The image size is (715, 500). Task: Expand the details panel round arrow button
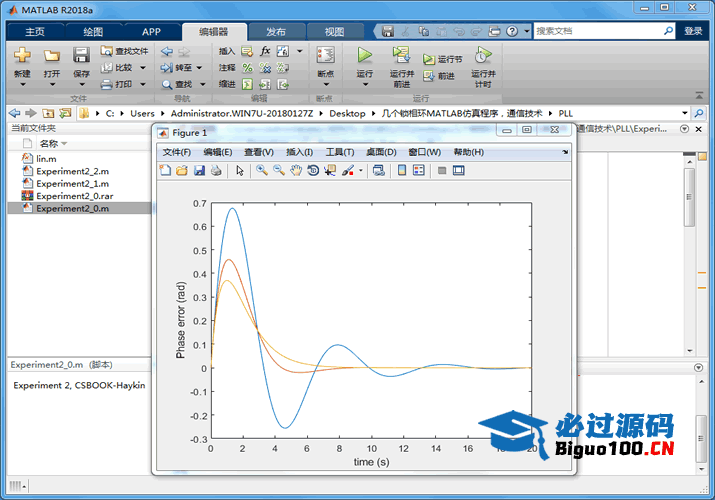pyautogui.click(x=699, y=367)
